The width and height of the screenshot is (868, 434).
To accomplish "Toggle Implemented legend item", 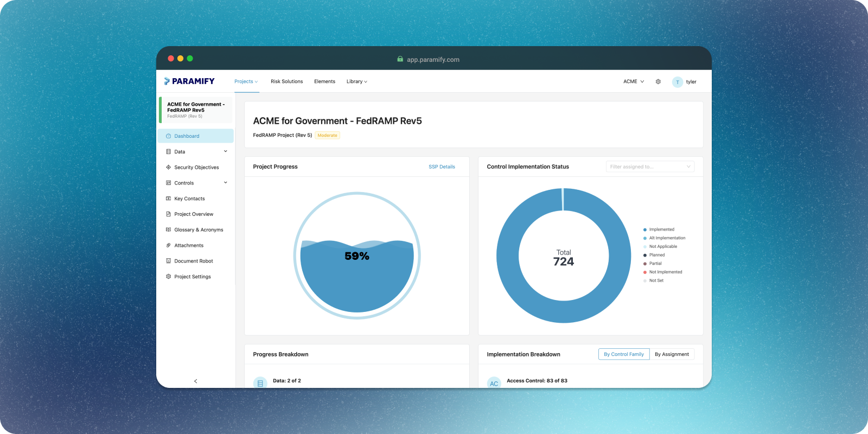I will click(x=659, y=229).
